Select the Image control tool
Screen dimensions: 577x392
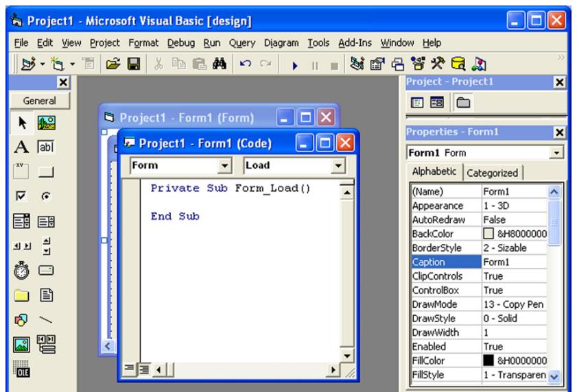(22, 345)
